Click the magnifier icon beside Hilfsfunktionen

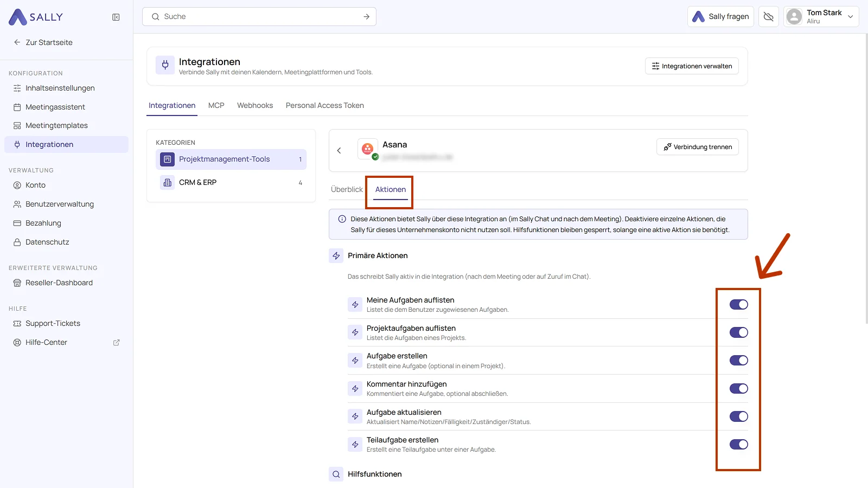(x=336, y=474)
